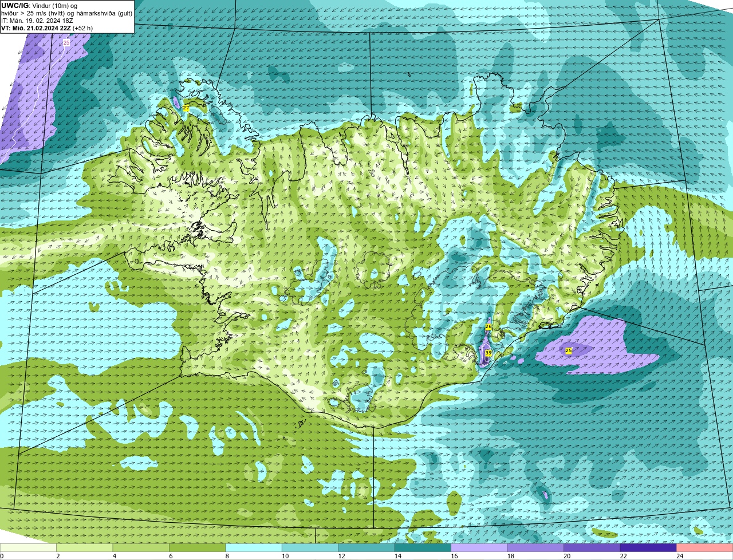Click the legend scale value '24'
Viewport: 733px width, 560px height.
[680, 556]
